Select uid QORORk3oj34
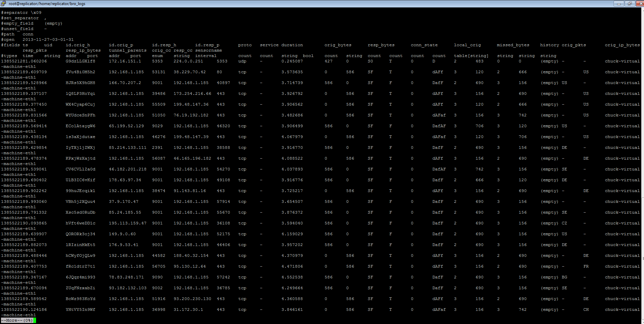Viewport: 644px width, 324px height. tap(81, 234)
